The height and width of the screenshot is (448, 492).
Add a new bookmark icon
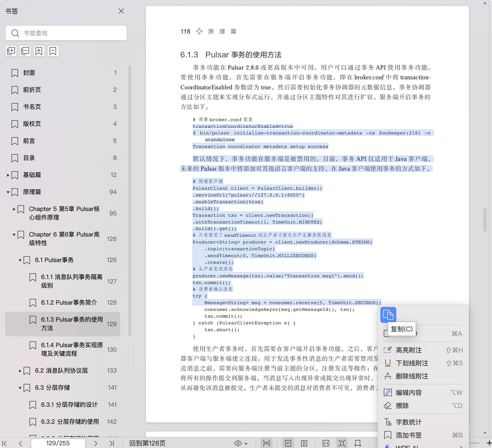39,51
